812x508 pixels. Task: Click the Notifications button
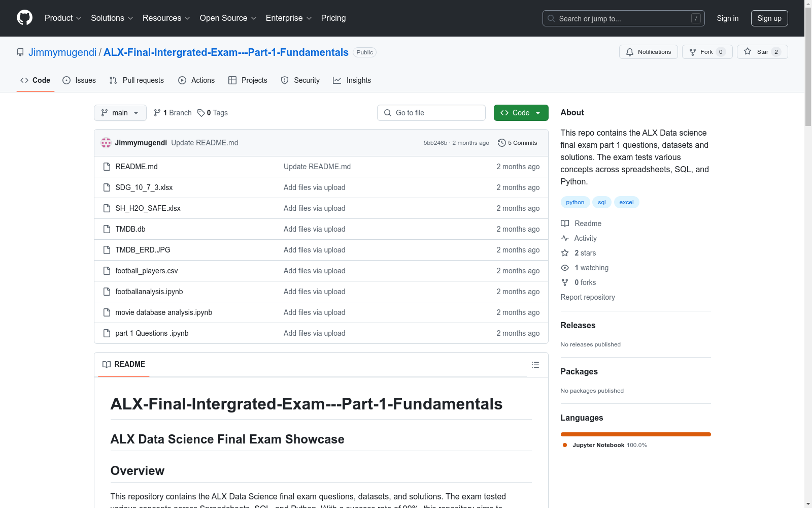coord(649,52)
